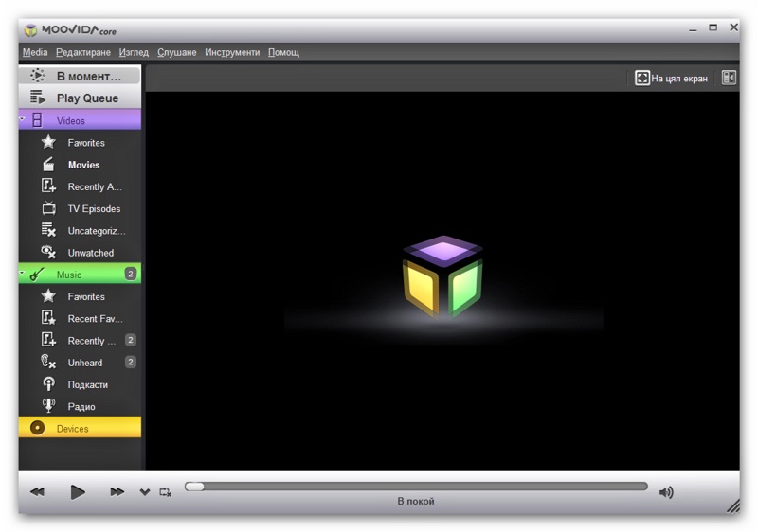Open the Media menu
This screenshot has height=532, width=758.
point(35,52)
